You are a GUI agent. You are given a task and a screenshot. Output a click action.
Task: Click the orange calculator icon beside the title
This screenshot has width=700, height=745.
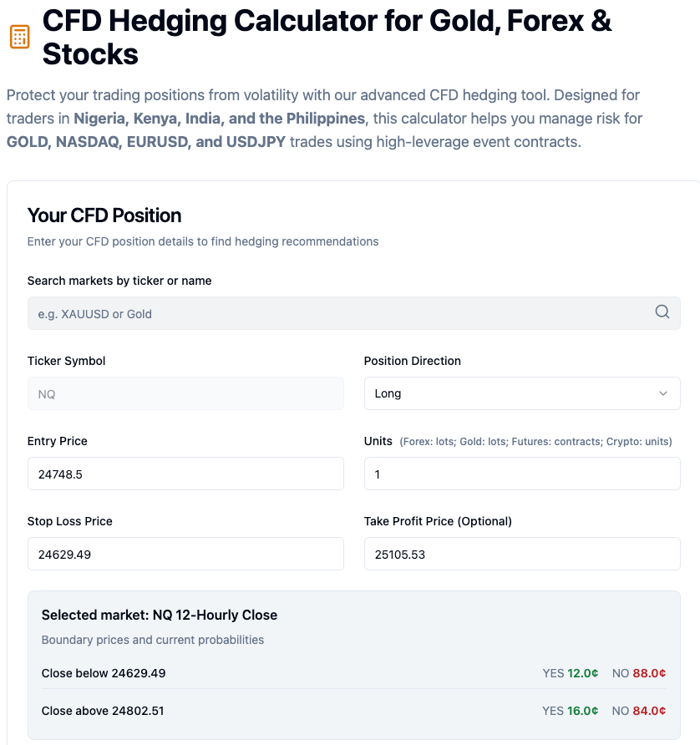20,37
